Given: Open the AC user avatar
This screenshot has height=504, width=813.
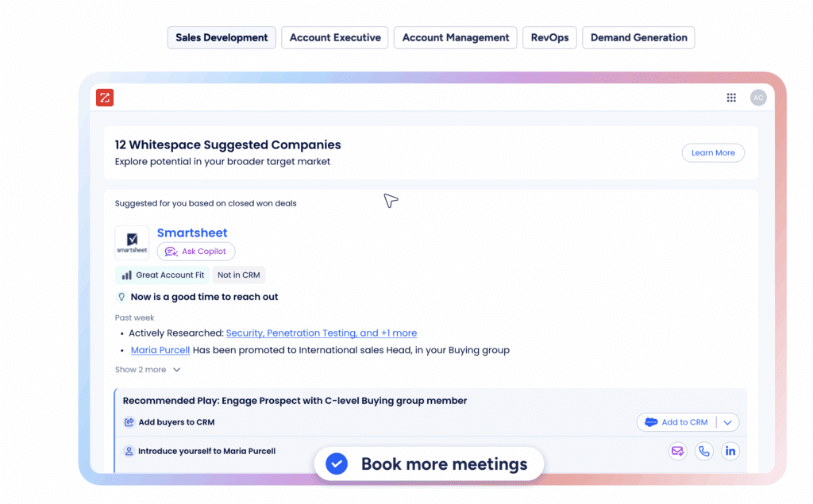Looking at the screenshot, I should (758, 98).
